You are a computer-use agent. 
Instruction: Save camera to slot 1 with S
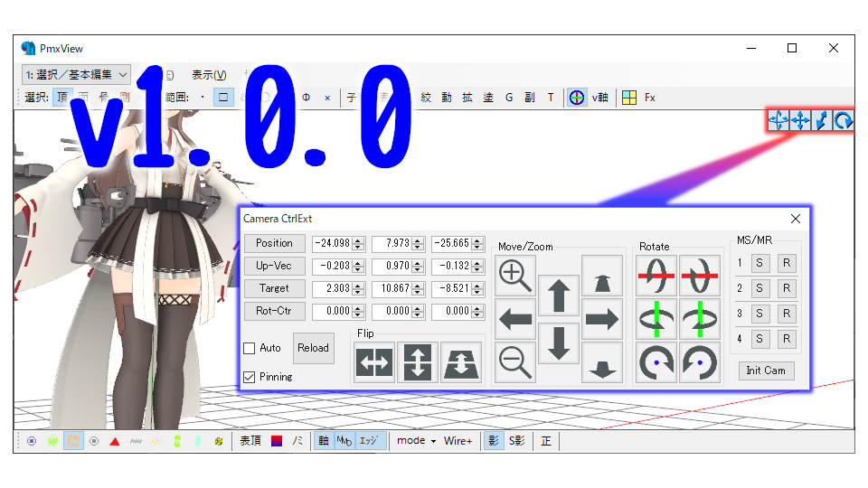759,263
